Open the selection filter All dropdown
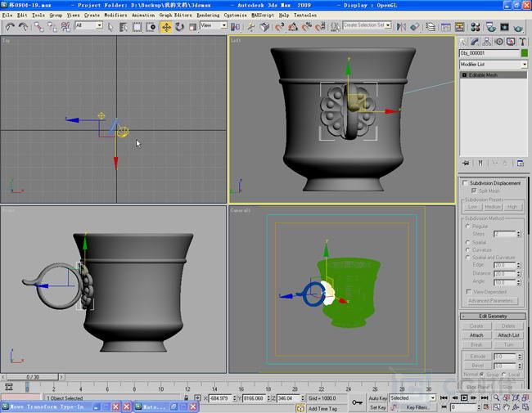 (88, 25)
